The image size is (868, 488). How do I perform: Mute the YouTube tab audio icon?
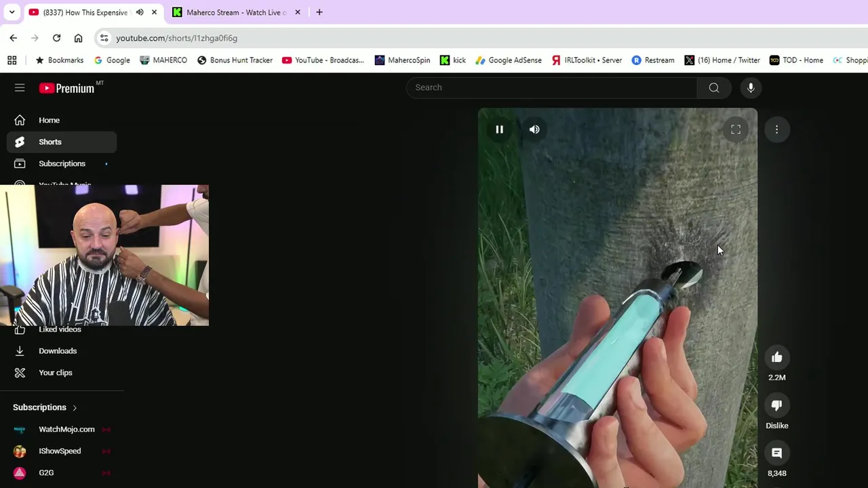point(140,12)
